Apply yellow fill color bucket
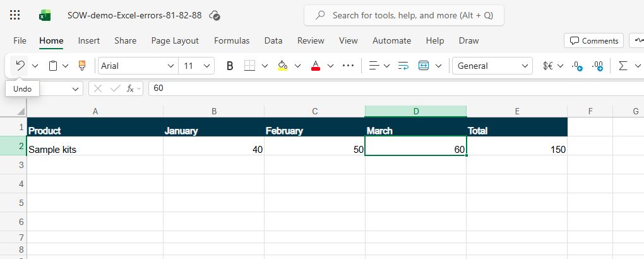Viewport: 644px width, 259px height. [283, 66]
